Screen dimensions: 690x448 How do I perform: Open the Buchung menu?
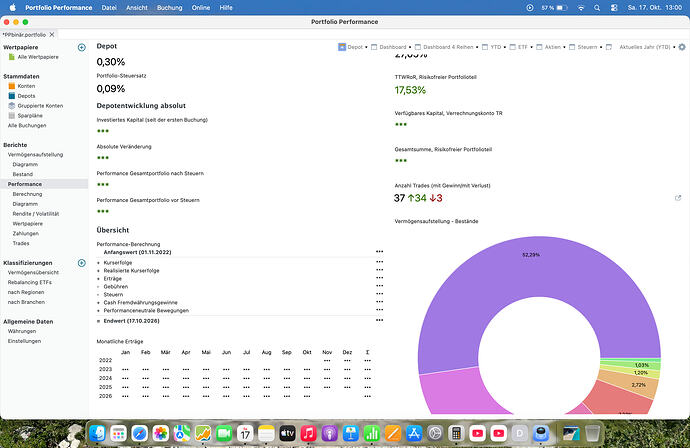[169, 7]
